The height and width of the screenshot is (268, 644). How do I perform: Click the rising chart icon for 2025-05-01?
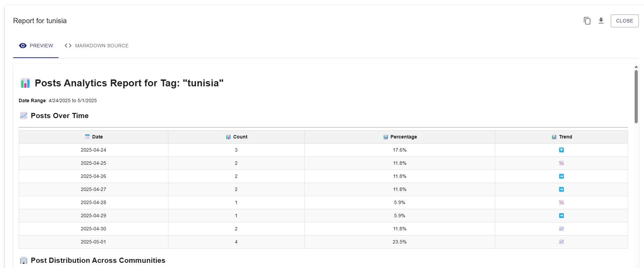coord(561,242)
